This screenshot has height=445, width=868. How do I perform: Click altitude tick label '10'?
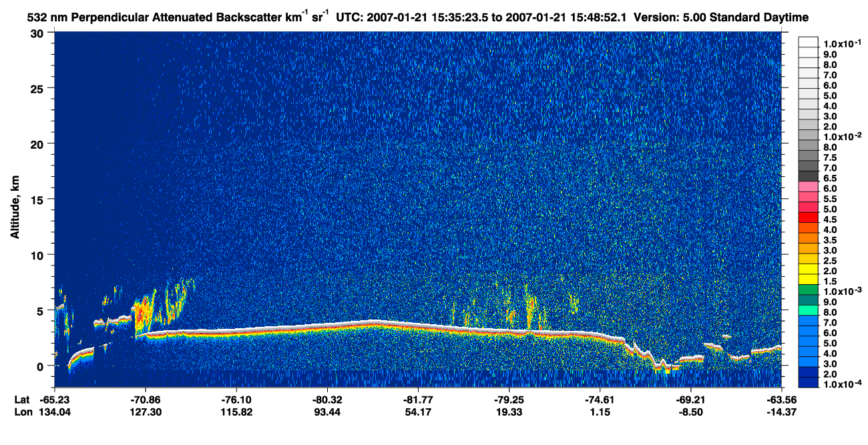point(39,255)
